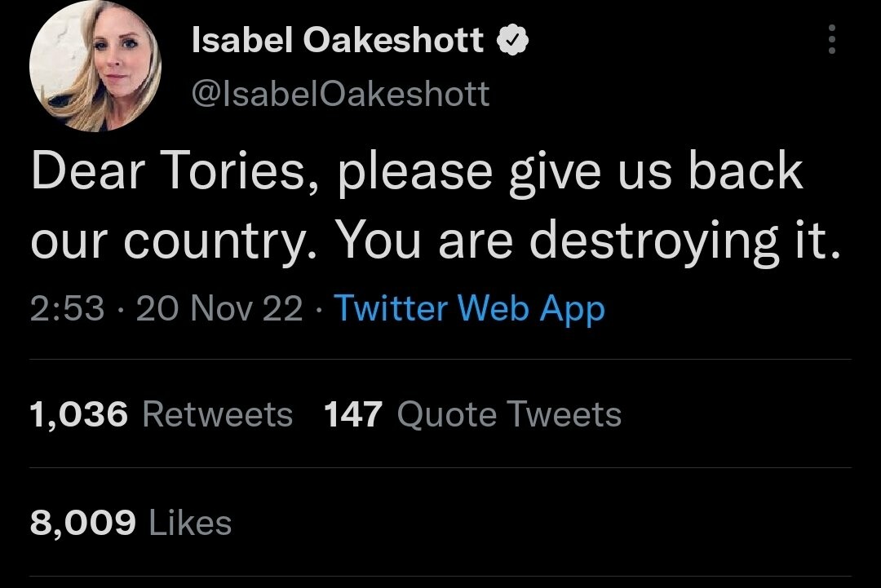Open the Twitter Web App source link
Image resolution: width=881 pixels, height=588 pixels.
pyautogui.click(x=469, y=308)
